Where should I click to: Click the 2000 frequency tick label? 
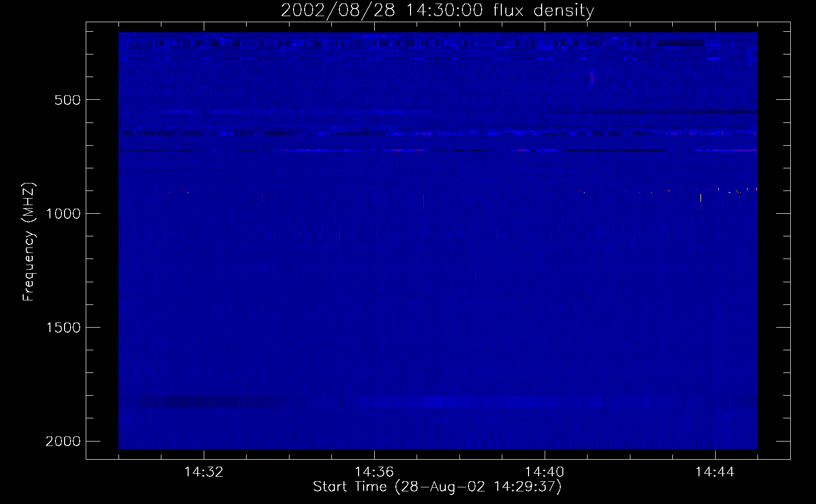[x=63, y=442]
